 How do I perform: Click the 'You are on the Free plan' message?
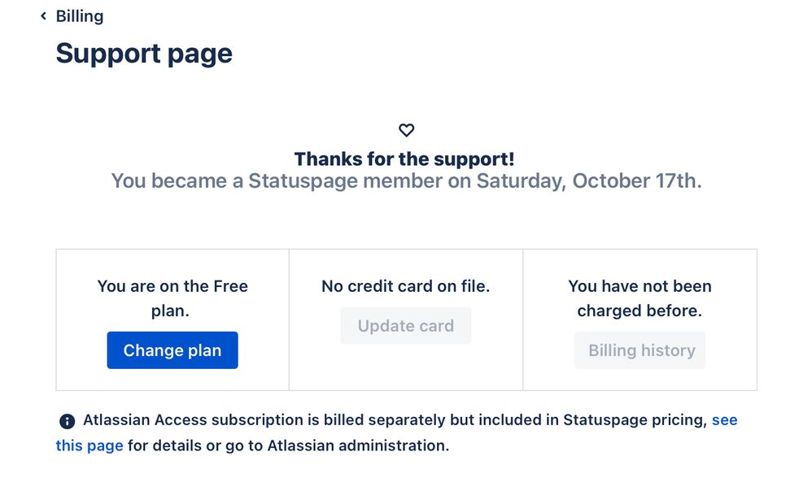pos(172,298)
